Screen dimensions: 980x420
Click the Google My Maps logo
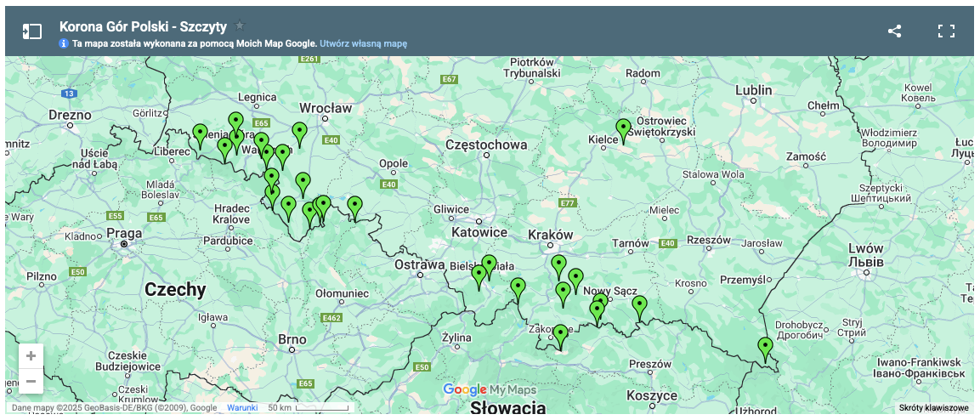[x=490, y=390]
